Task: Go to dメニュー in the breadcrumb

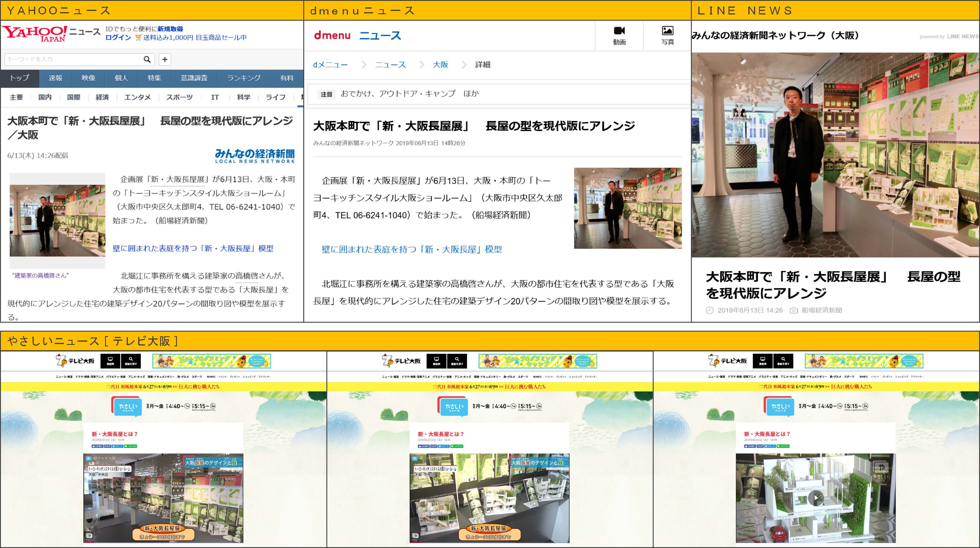Action: [330, 65]
